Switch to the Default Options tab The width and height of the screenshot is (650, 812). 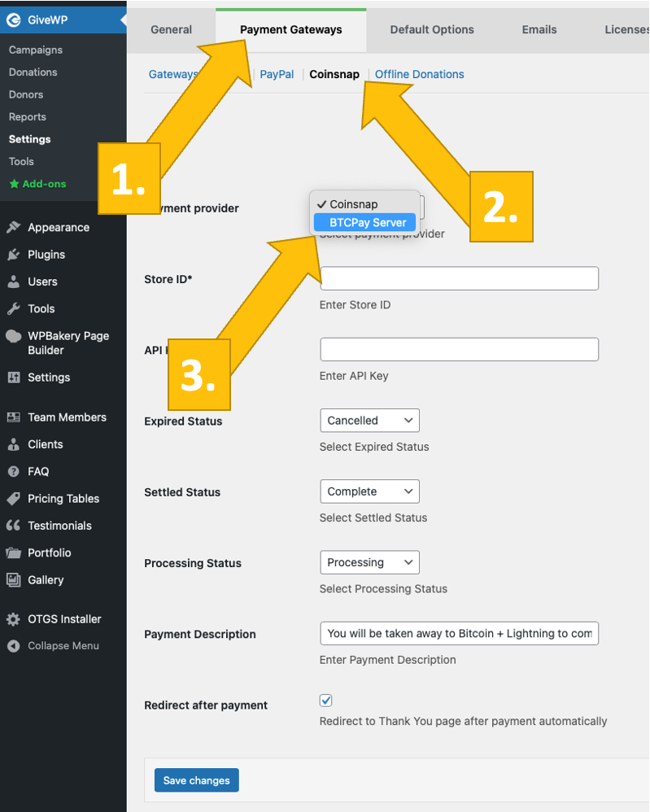tap(432, 29)
